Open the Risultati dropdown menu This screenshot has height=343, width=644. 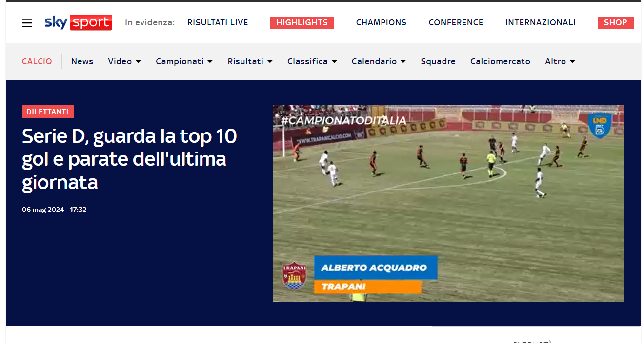(x=250, y=61)
